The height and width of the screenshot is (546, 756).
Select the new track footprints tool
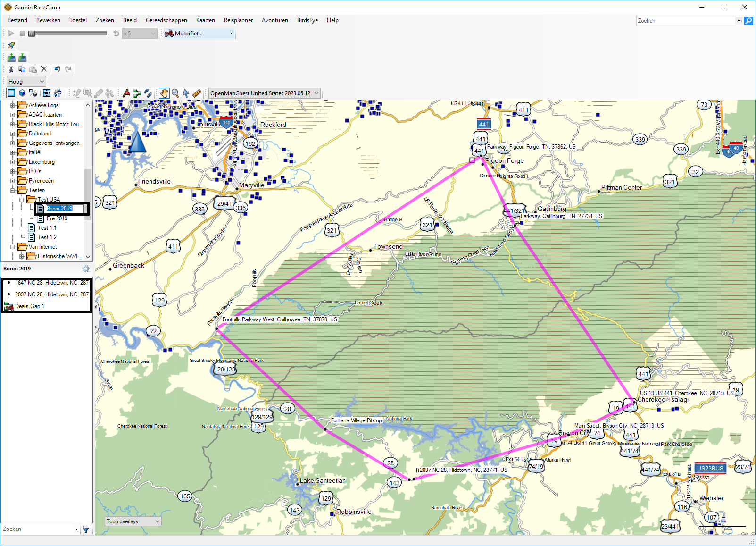point(148,93)
